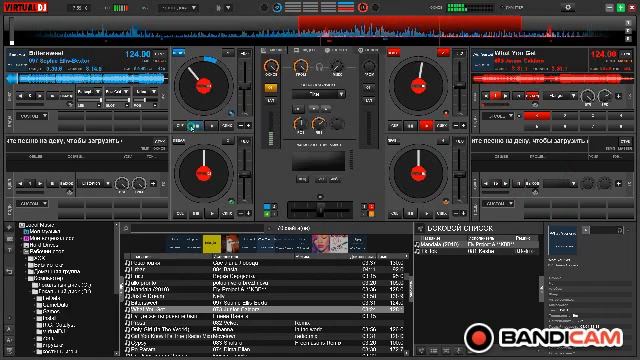
Task: Double loop with right arrow on top-left deck
Action: tap(40, 96)
